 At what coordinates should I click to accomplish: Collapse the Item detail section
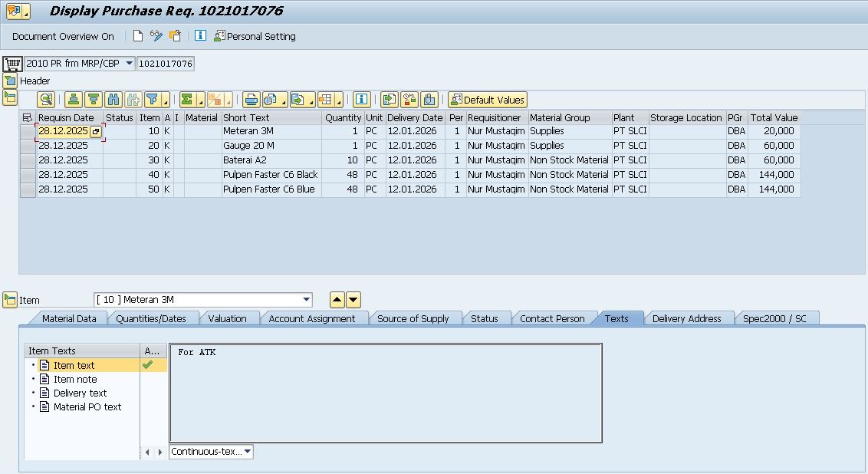10,300
